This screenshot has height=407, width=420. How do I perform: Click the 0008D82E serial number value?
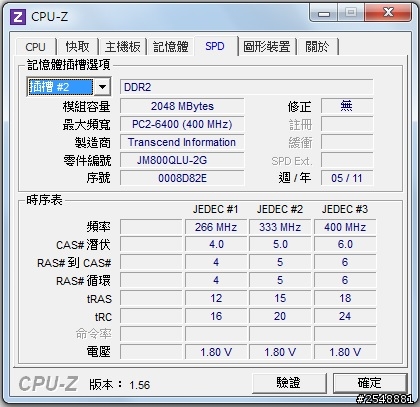pos(182,178)
